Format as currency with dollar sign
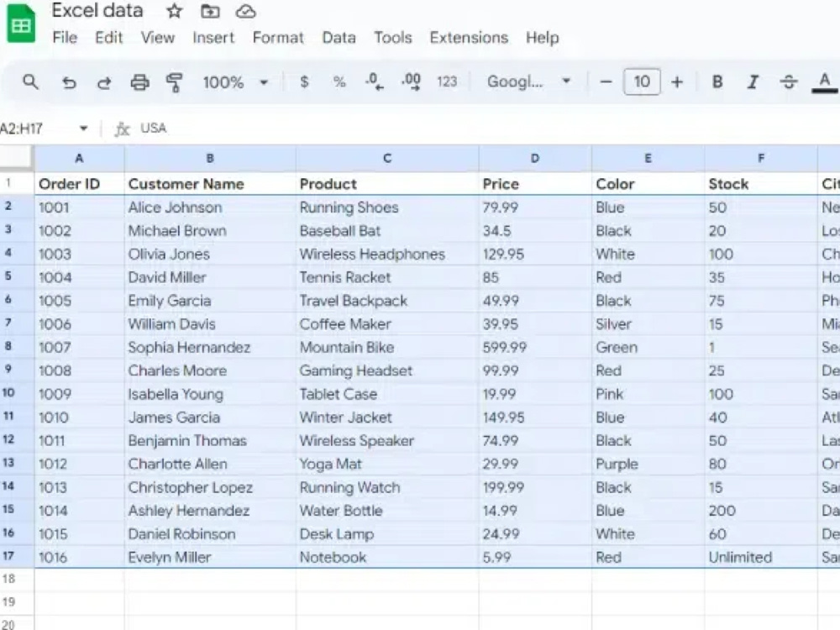This screenshot has width=840, height=630. [x=304, y=82]
